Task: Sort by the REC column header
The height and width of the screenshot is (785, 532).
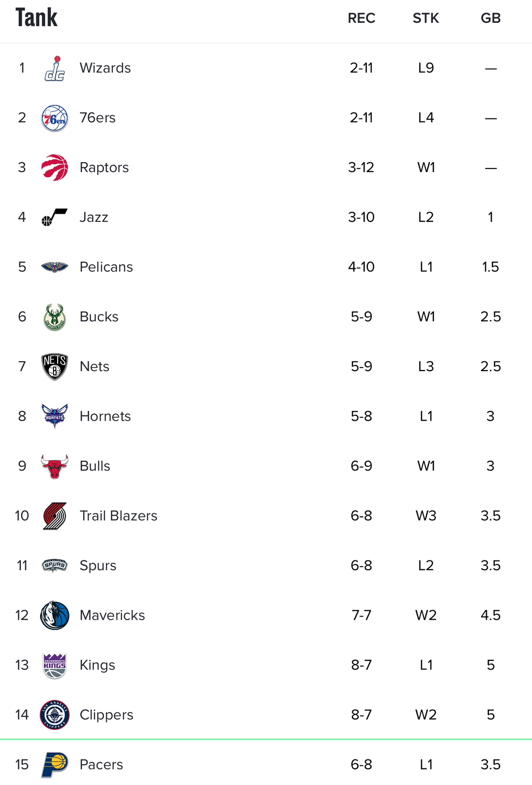Action: (x=362, y=18)
